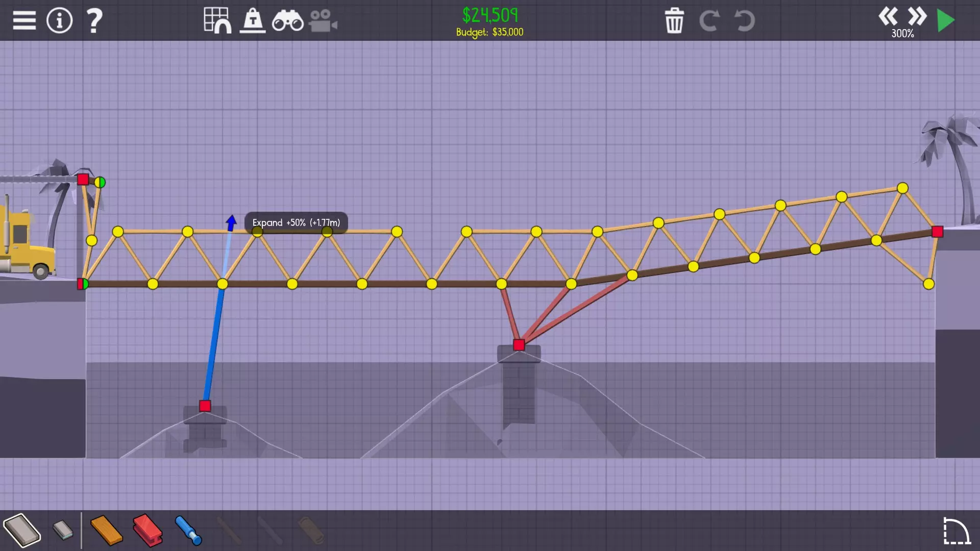Click the redo arrow
Viewport: 980px width, 551px height.
tap(709, 21)
